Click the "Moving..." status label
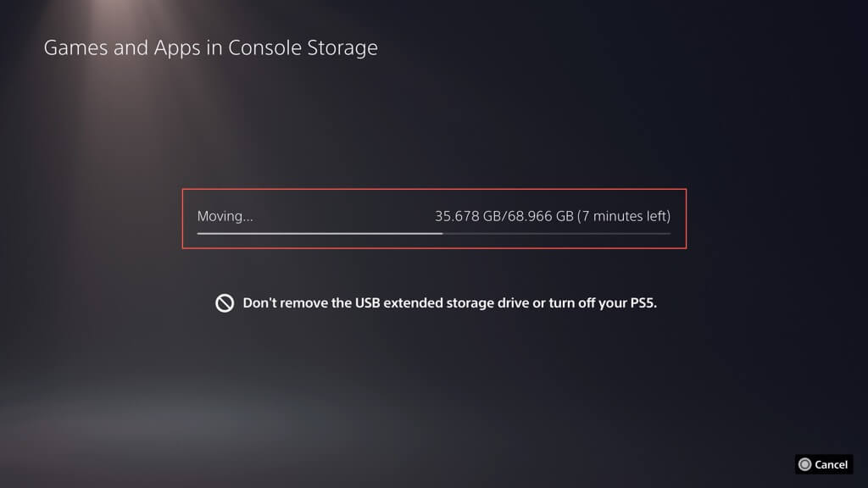Screen dimensions: 868x488 [x=225, y=216]
